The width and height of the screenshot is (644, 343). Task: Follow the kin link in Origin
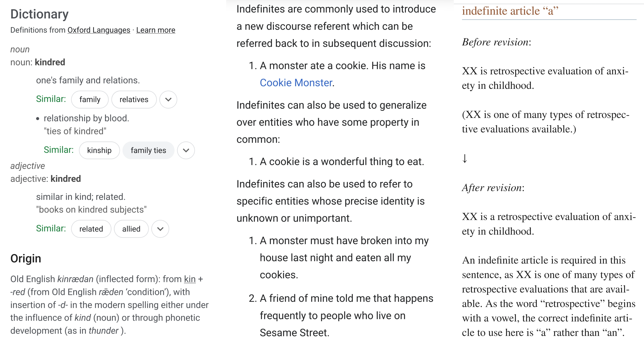coord(190,279)
